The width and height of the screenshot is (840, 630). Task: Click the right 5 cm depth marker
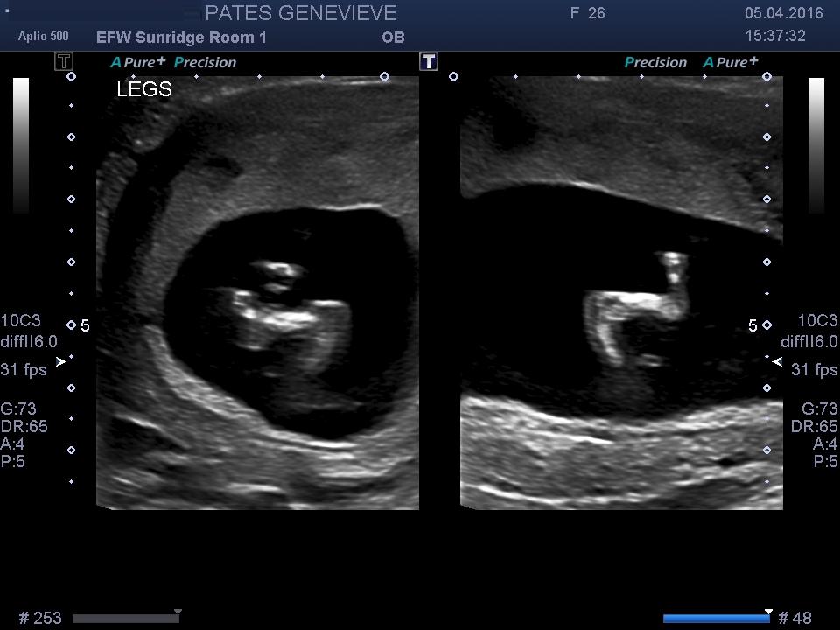click(752, 326)
